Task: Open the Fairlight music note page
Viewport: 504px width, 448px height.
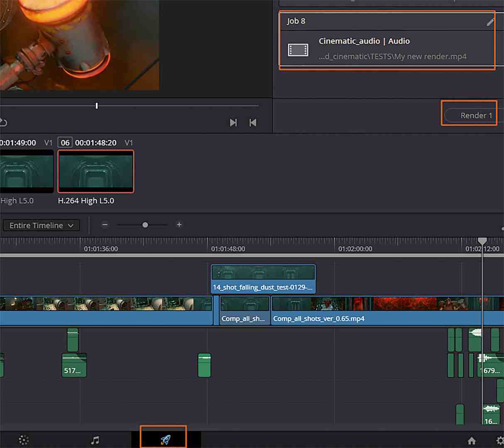Action: [95, 440]
